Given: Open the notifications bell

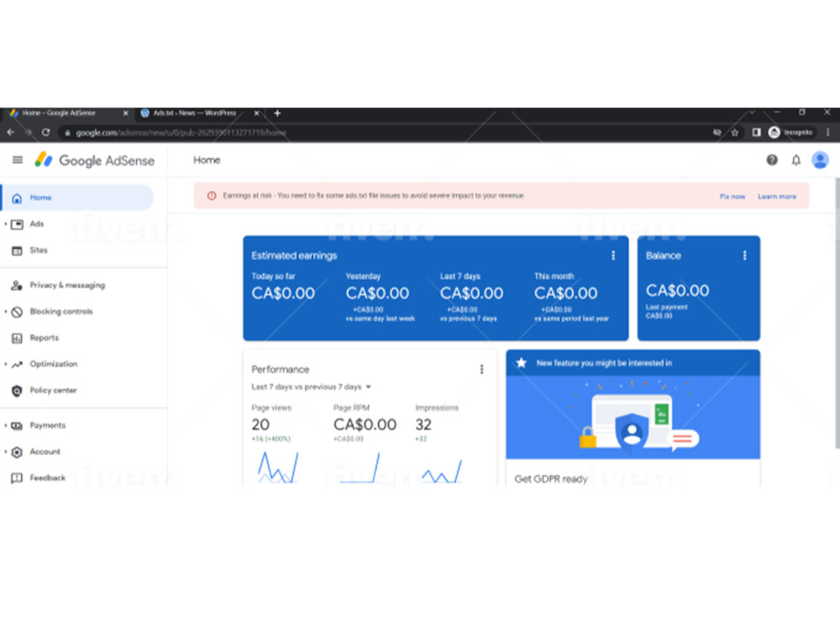Looking at the screenshot, I should 796,160.
